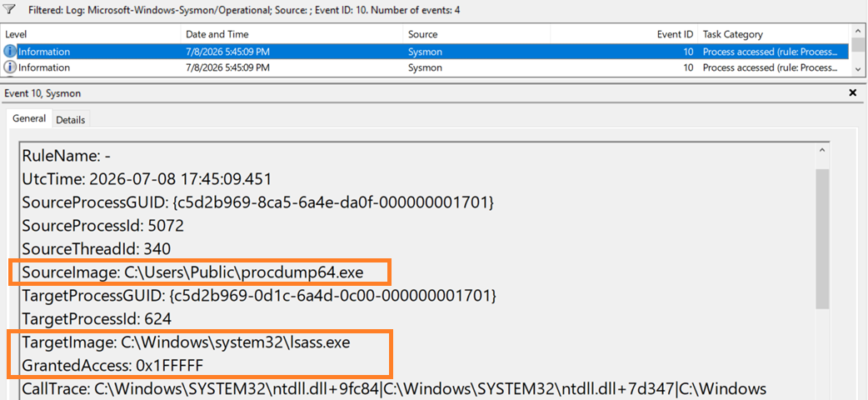This screenshot has width=868, height=400.
Task: Click the Task Category column header
Action: coord(732,34)
